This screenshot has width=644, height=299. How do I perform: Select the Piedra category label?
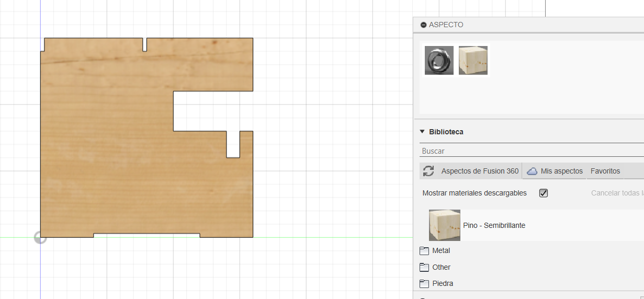pos(443,283)
